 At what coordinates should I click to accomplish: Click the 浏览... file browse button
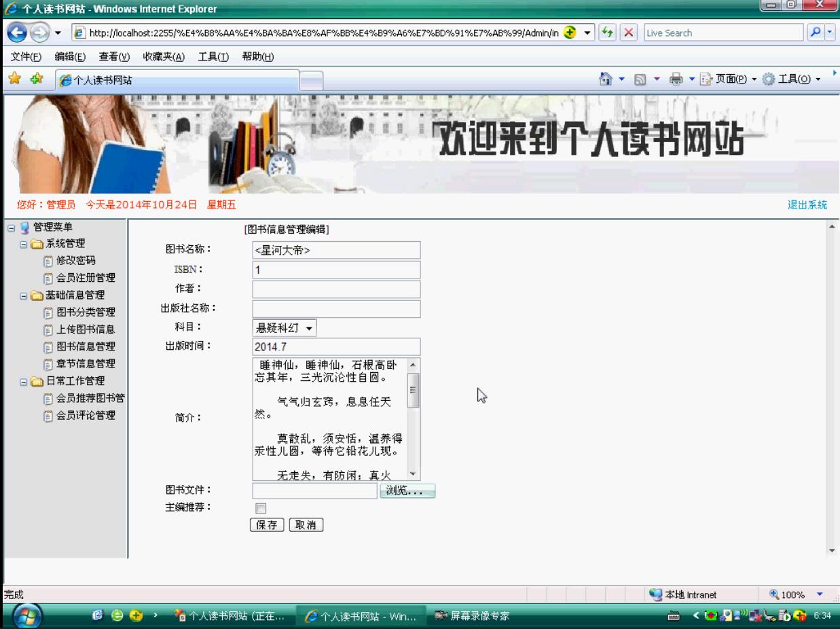point(407,490)
